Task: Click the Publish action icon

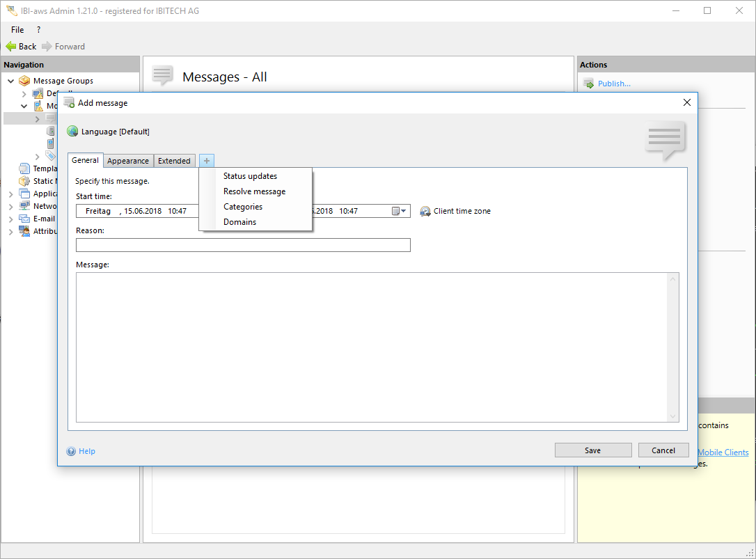Action: coord(588,84)
